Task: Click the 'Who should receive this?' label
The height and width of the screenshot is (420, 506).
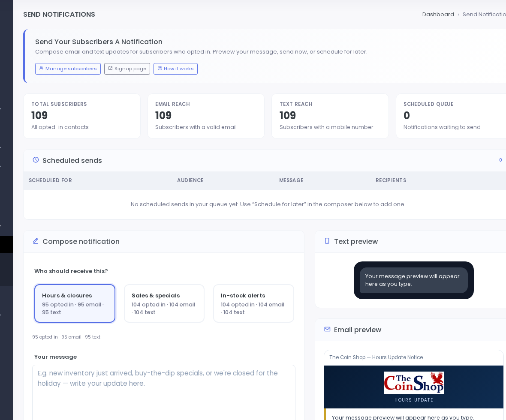Action: click(x=71, y=271)
